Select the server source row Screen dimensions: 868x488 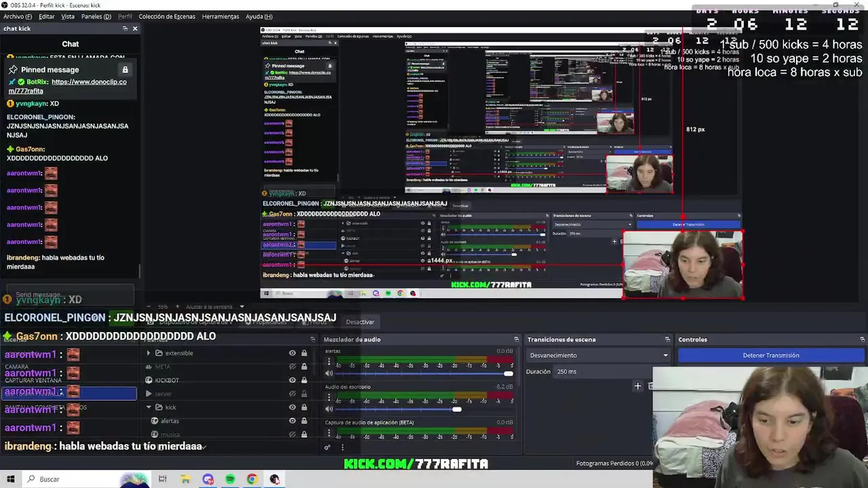point(226,394)
